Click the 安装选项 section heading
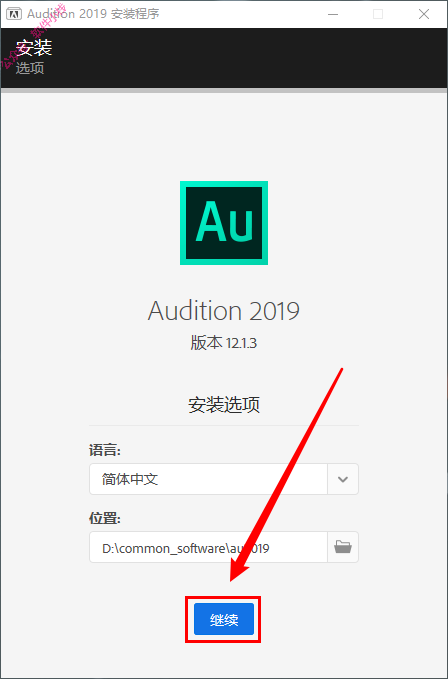Screen dimensions: 448x679 coord(224,404)
